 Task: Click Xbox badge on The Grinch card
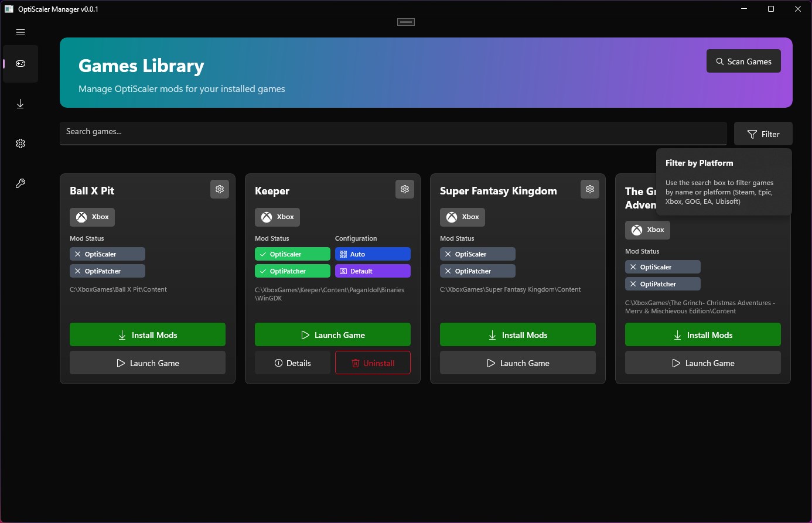648,230
